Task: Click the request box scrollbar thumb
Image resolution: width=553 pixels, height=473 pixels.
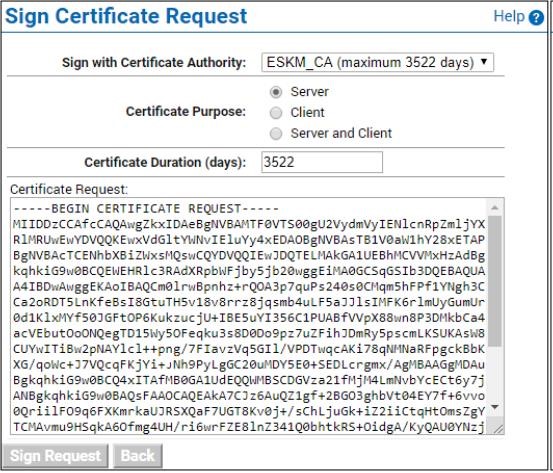Action: pyautogui.click(x=495, y=281)
